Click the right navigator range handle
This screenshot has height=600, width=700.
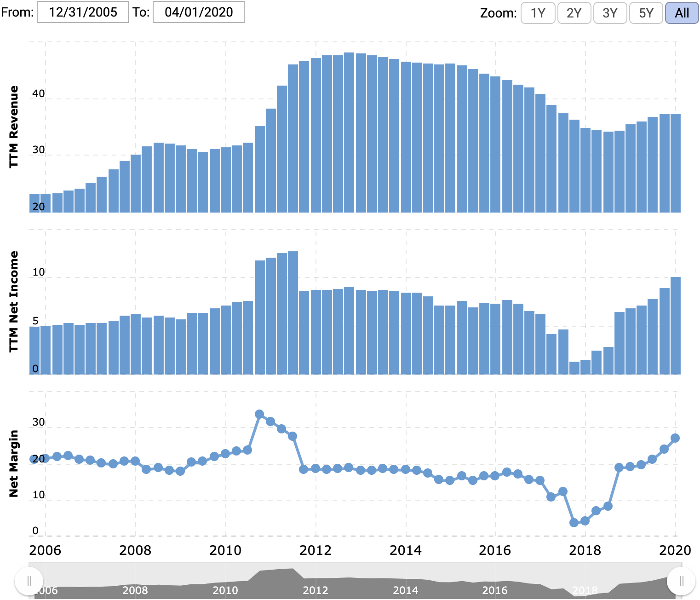681,581
